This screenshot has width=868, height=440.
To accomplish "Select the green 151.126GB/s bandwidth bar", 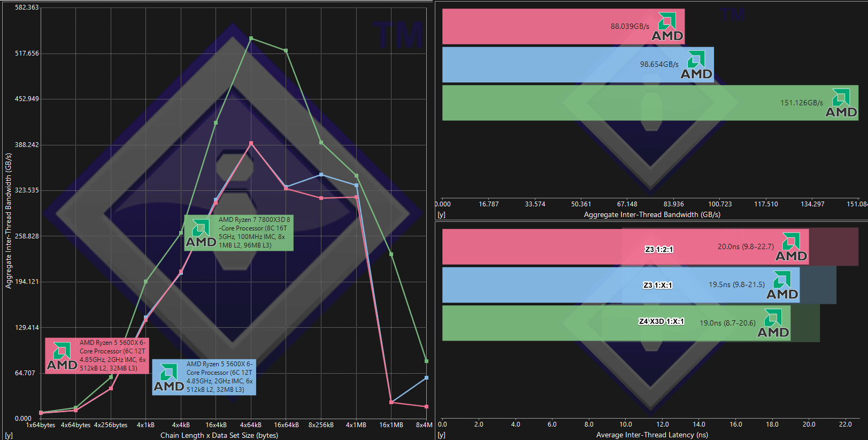I will (650, 103).
